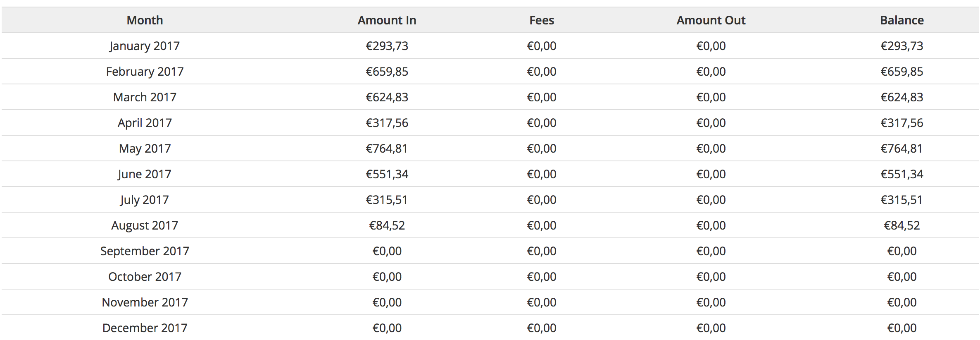Click the Month column header
Image resolution: width=980 pixels, height=340 pixels.
pos(145,20)
